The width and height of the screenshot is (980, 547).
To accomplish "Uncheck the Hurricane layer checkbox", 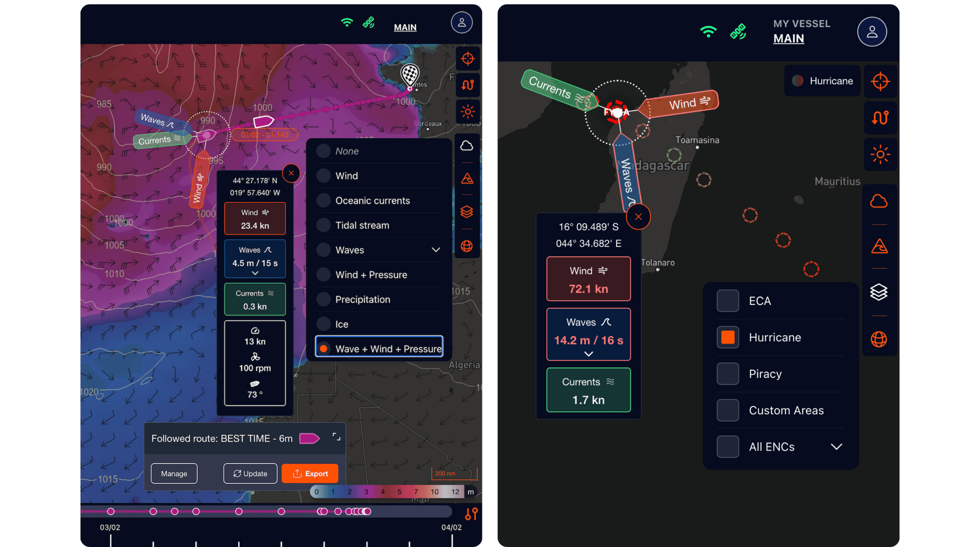I will 728,337.
